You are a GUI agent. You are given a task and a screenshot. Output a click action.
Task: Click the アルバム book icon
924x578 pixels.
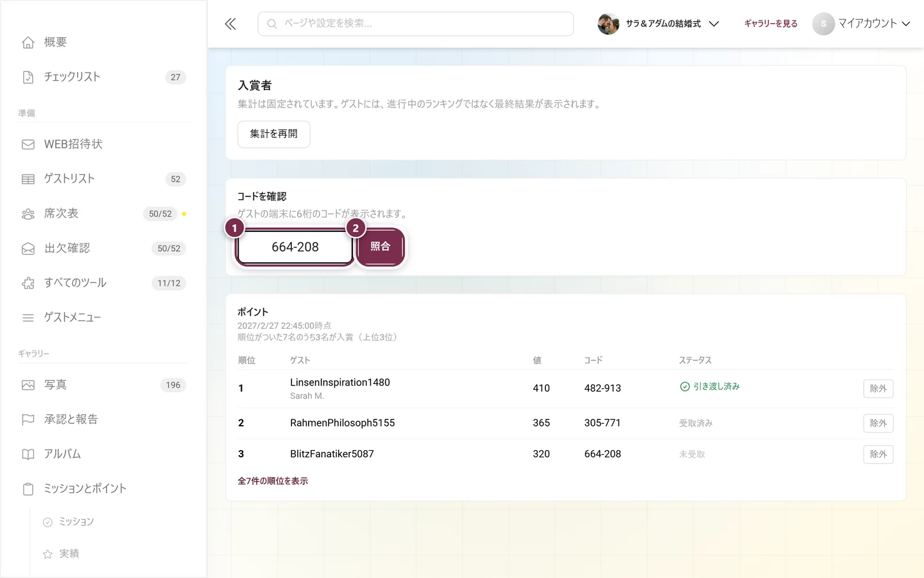28,455
